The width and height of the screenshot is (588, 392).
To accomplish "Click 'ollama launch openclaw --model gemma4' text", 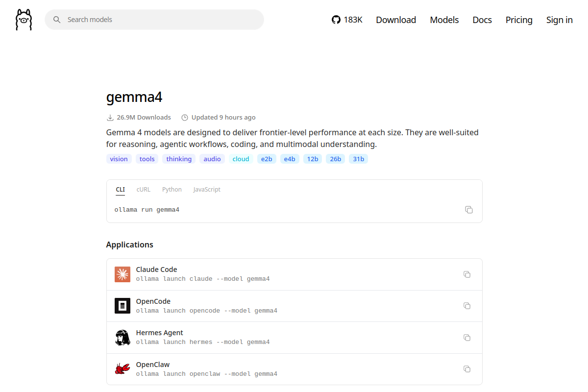I will [207, 374].
